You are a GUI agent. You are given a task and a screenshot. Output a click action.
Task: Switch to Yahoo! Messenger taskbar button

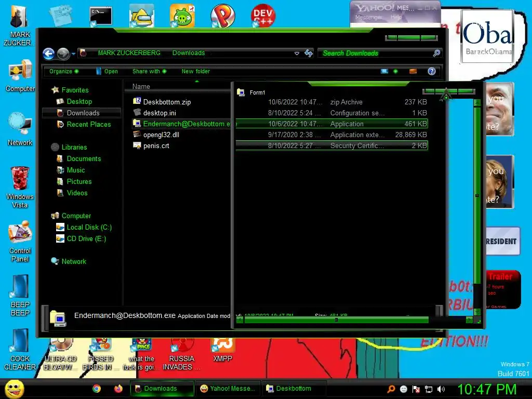[228, 389]
